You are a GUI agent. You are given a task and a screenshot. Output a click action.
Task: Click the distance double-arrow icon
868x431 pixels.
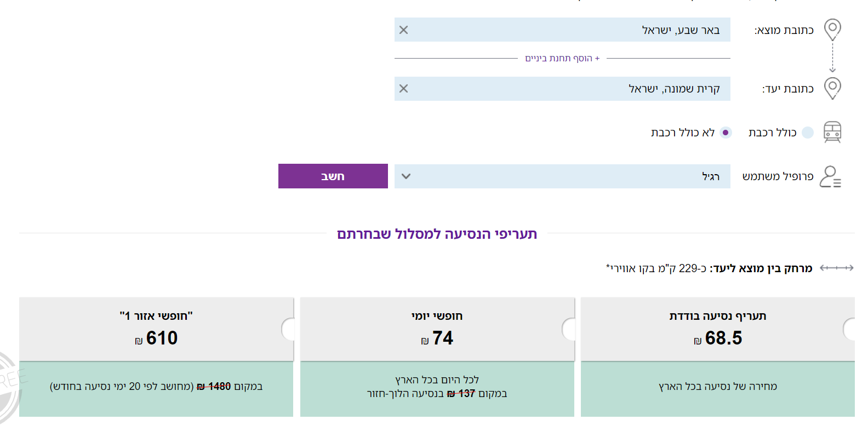pos(836,268)
